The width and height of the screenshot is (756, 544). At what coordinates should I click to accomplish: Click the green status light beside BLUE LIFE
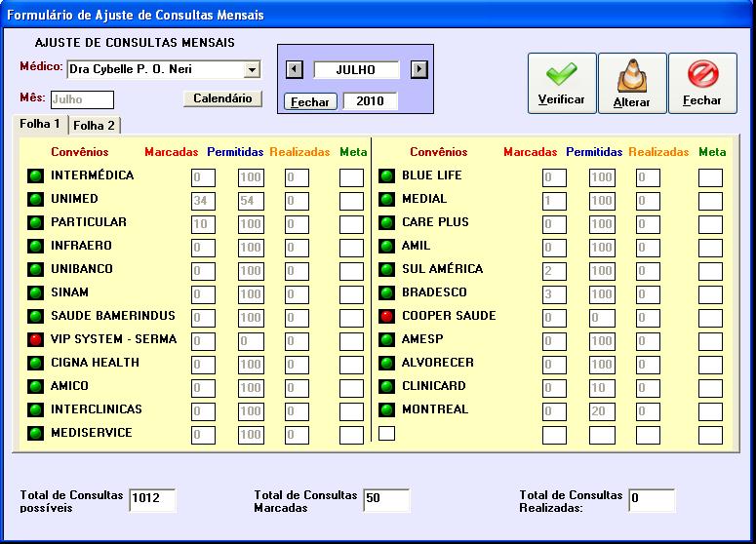coord(386,175)
